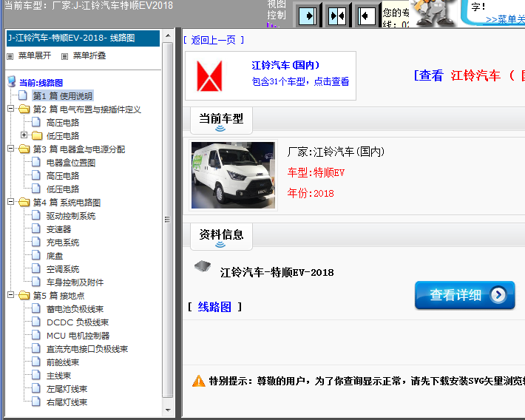The height and width of the screenshot is (420, 525).
Task: Open 左尾灯线束 entry
Action: point(67,389)
